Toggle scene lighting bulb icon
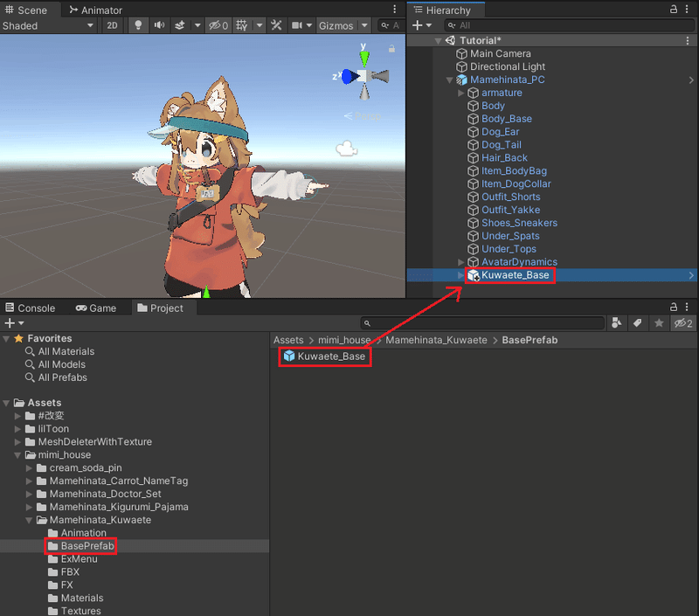Viewport: 699px width, 616px height. [138, 25]
